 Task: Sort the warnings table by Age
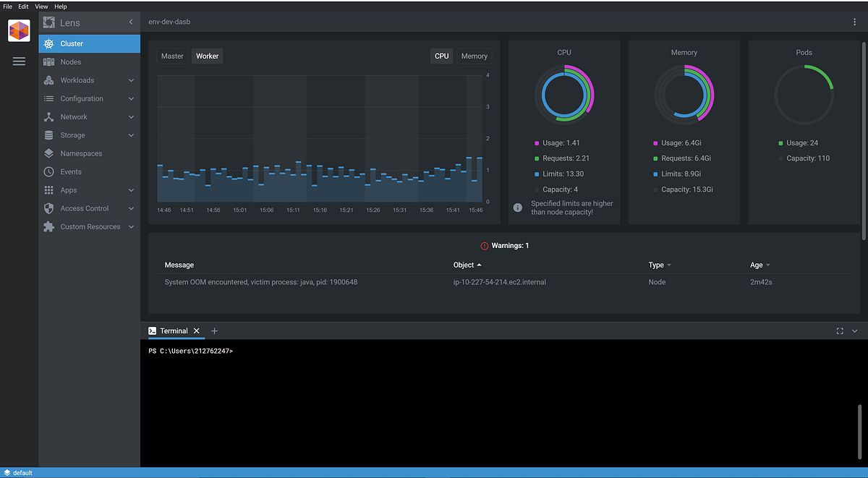pyautogui.click(x=759, y=265)
